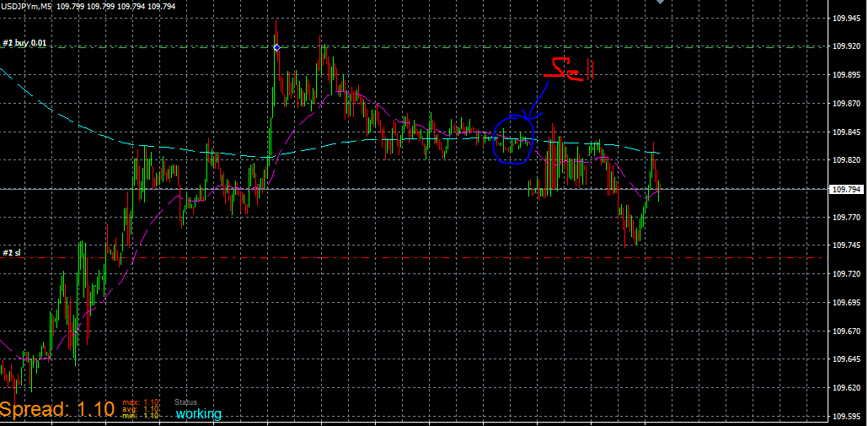The image size is (868, 426).
Task: Click price axis label 109.820
Action: [x=846, y=160]
